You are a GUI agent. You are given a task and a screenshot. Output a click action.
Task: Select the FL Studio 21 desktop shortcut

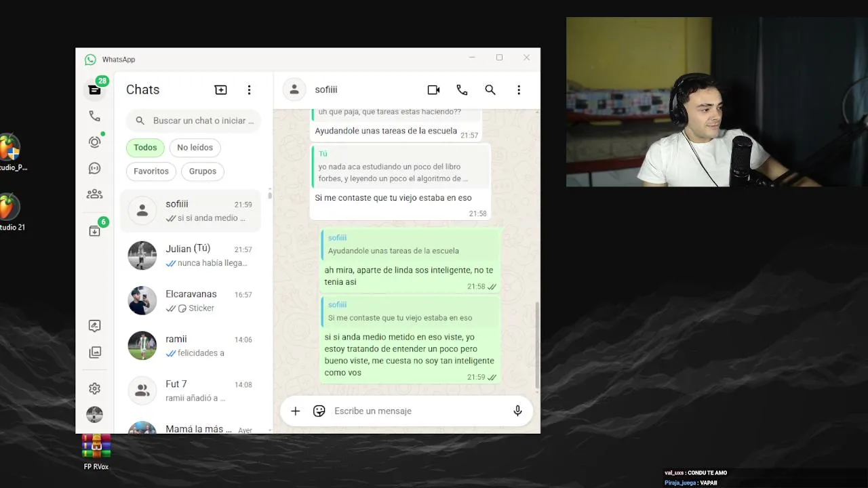10,213
